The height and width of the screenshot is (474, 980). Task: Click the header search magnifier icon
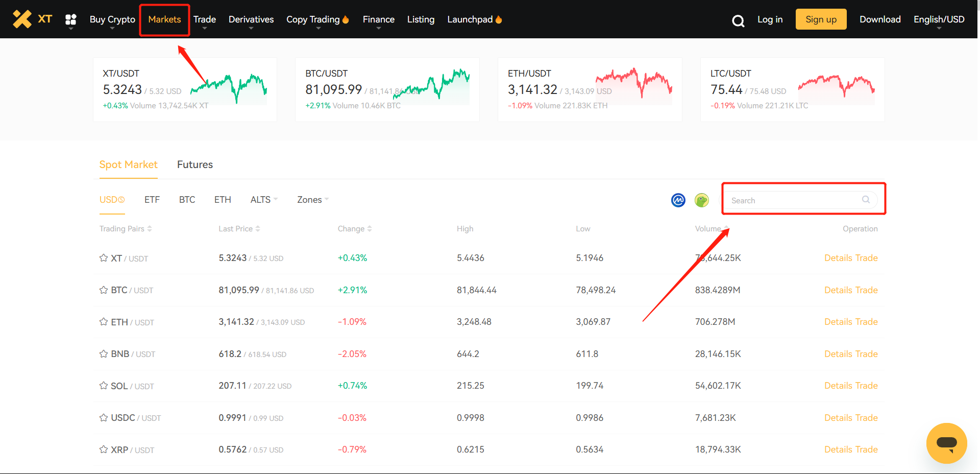738,21
